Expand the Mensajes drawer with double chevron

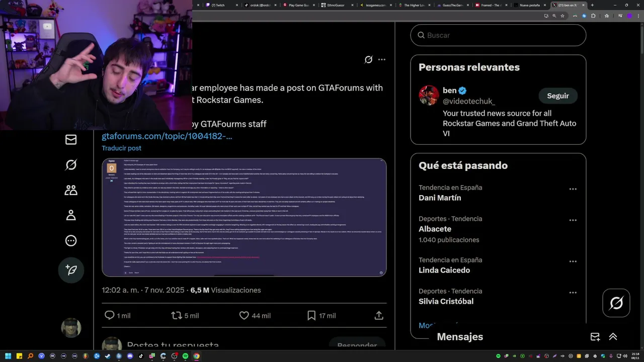pos(613,337)
